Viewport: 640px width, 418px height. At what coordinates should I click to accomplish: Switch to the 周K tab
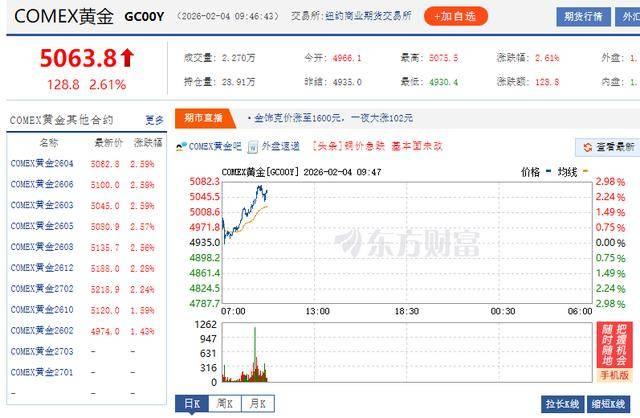[x=225, y=403]
